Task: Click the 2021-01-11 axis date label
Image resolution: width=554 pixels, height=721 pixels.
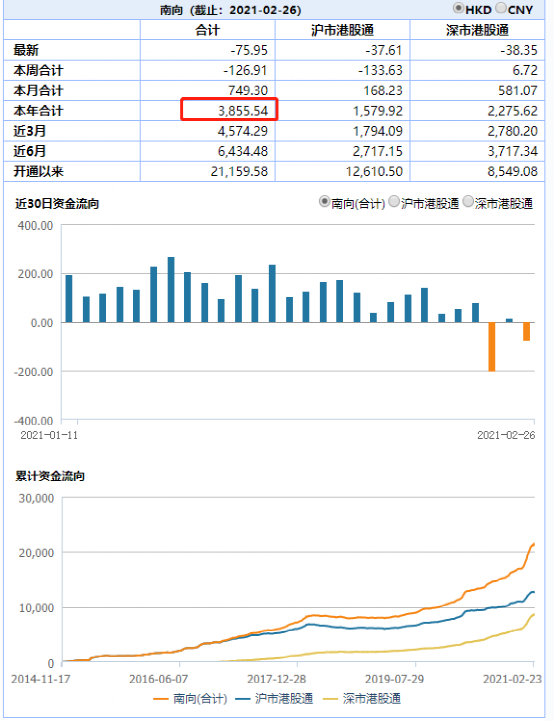Action: [x=49, y=435]
